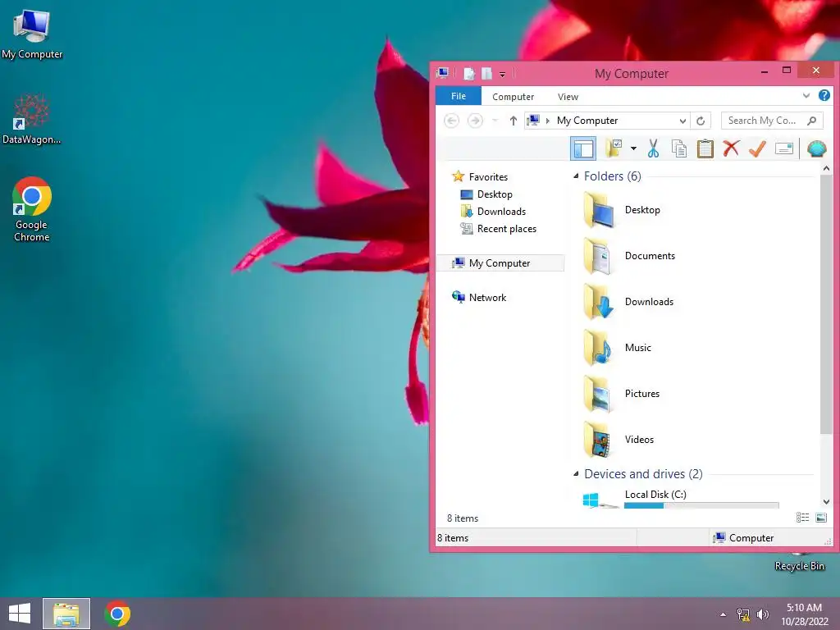Click the Chrome taskbar icon
This screenshot has width=840, height=630.
tap(117, 614)
